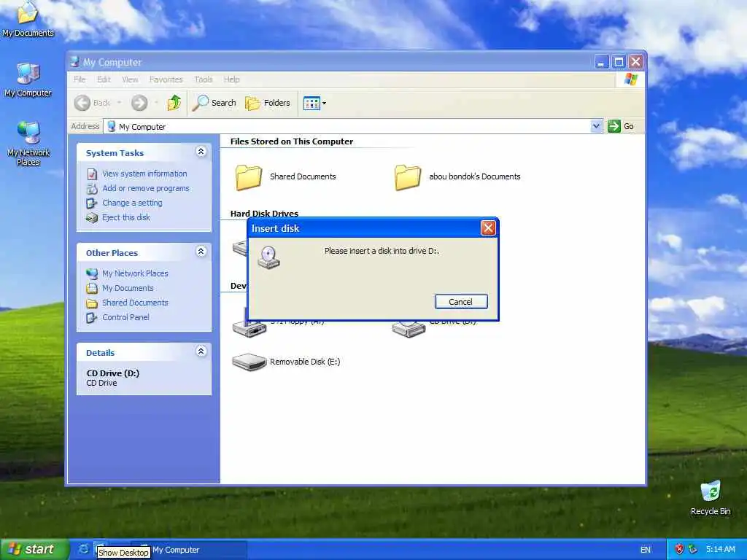The image size is (747, 560).
Task: Launch Internet Explorer from Quick Launch
Action: tap(83, 550)
